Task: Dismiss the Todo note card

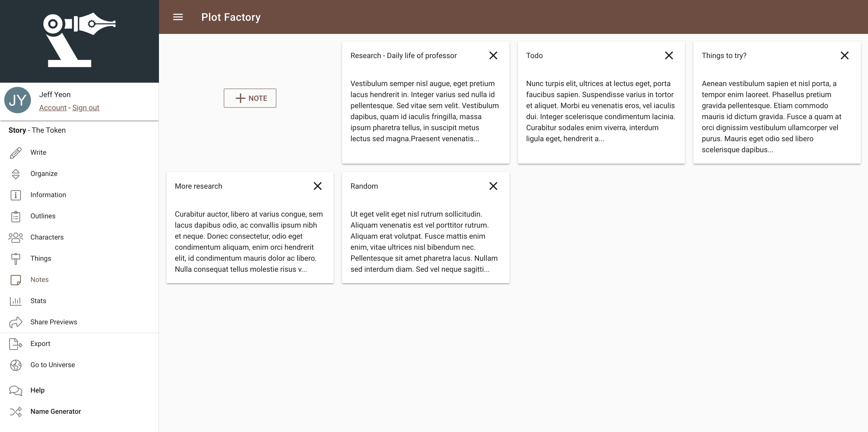Action: click(669, 55)
